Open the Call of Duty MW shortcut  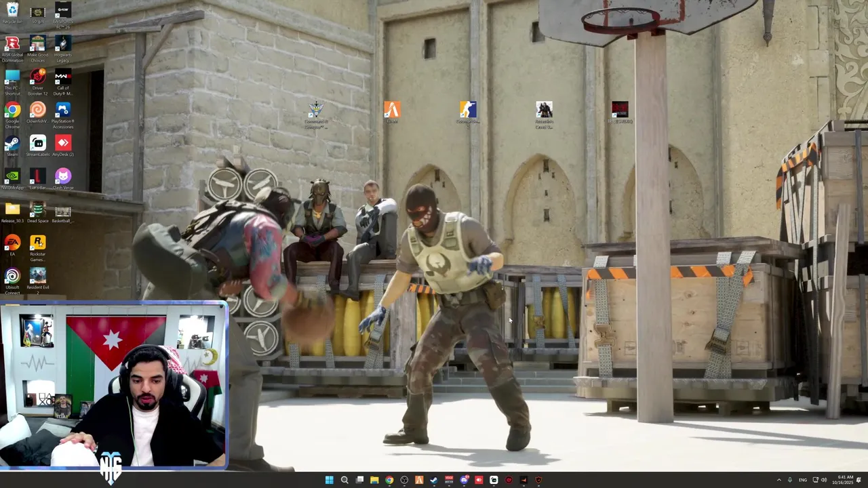point(62,82)
